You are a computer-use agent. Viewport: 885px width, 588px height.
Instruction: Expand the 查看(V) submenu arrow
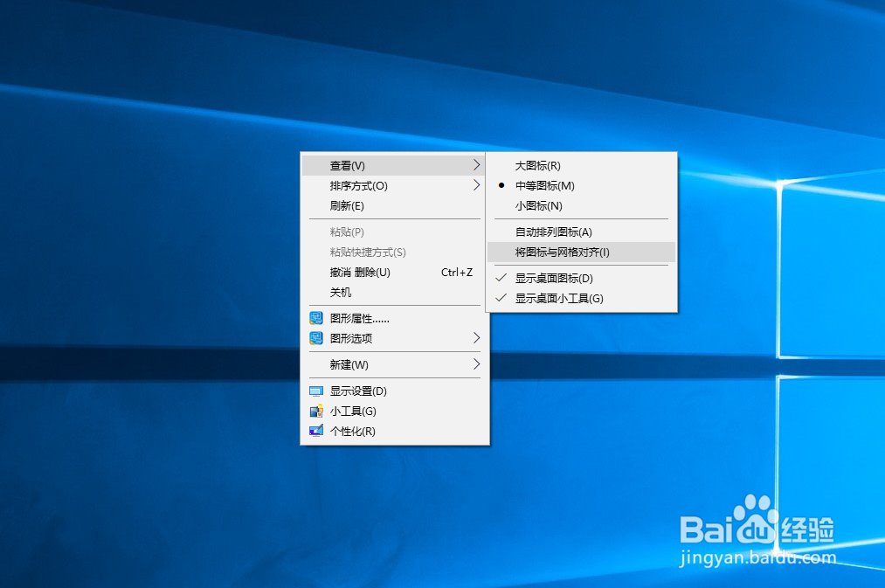click(476, 165)
